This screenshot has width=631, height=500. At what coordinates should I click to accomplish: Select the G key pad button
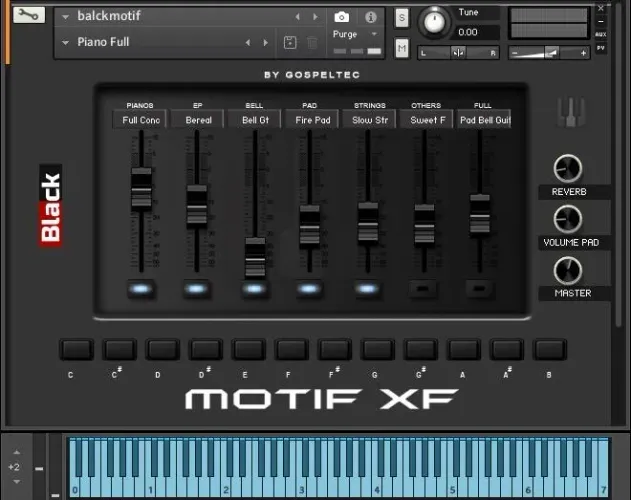click(377, 349)
